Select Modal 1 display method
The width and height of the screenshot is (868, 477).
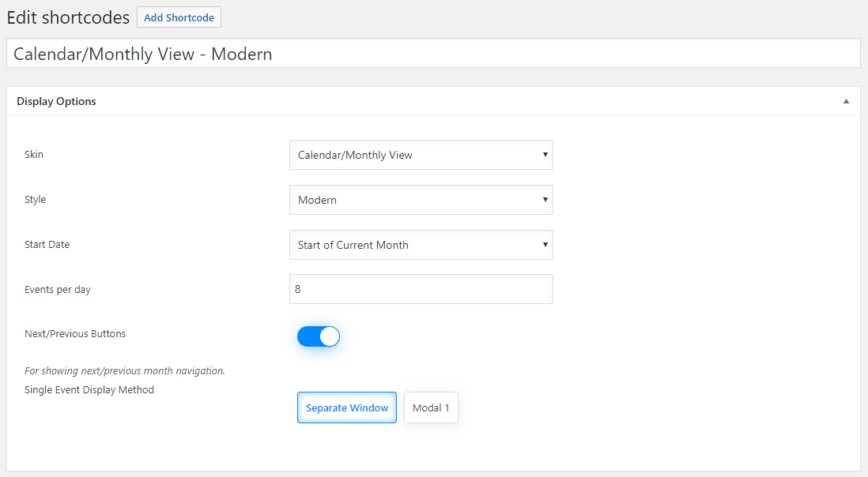(430, 408)
